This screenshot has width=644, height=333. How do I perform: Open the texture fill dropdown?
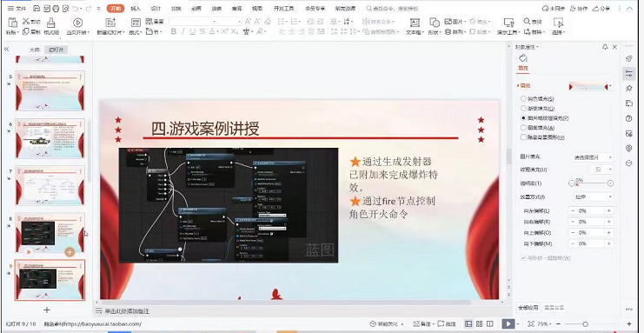[x=601, y=170]
